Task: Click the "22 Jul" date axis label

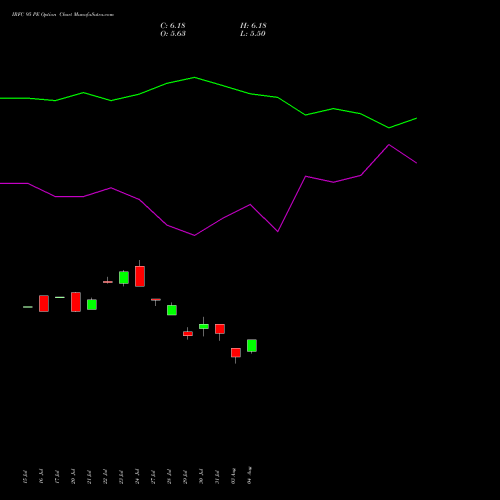Action: tap(105, 477)
